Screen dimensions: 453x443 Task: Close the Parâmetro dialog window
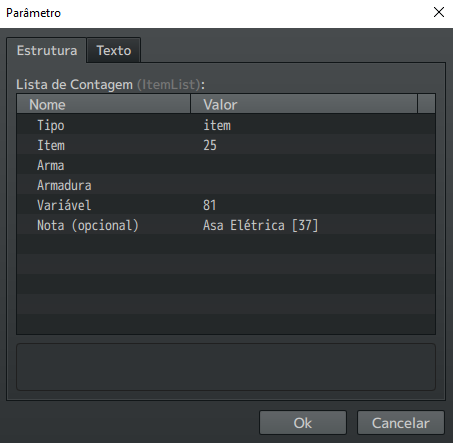click(x=439, y=12)
